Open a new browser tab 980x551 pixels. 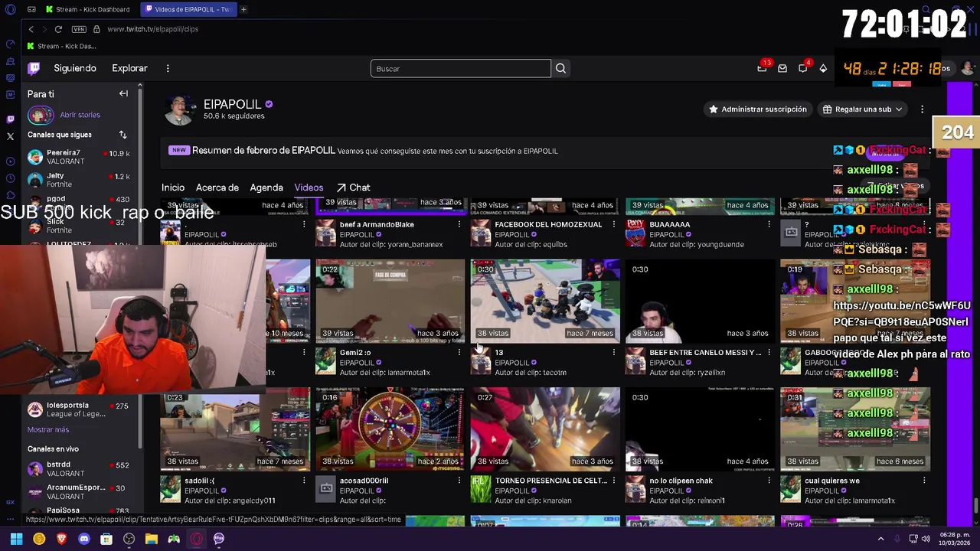[243, 9]
